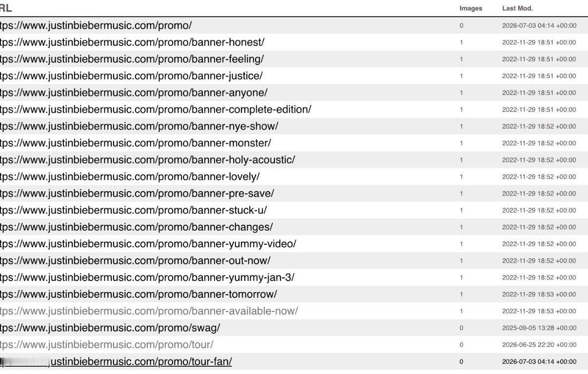Sort by the Last Mod. column header
This screenshot has height=374, width=588.
[x=517, y=8]
